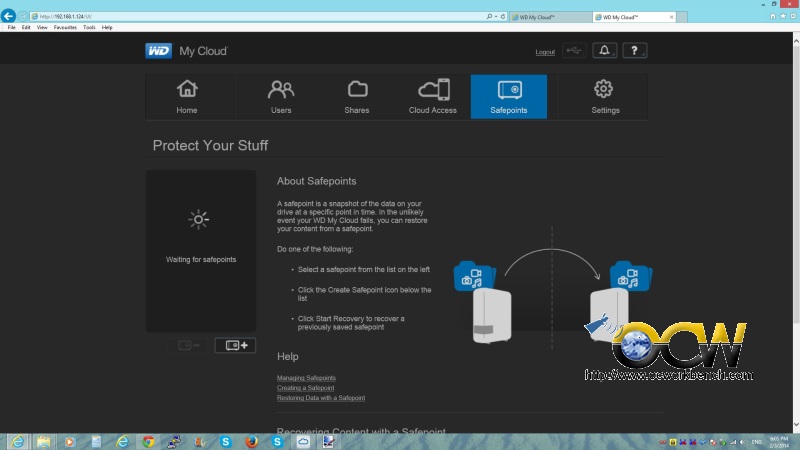
Task: Refresh the page with the reload icon
Action: tap(503, 16)
